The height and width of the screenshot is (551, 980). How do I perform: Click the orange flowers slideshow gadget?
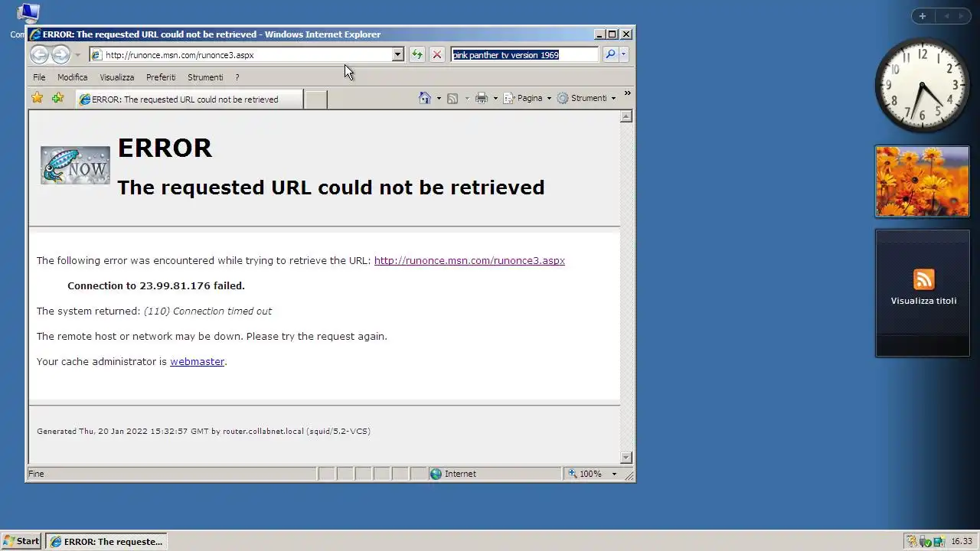point(922,181)
